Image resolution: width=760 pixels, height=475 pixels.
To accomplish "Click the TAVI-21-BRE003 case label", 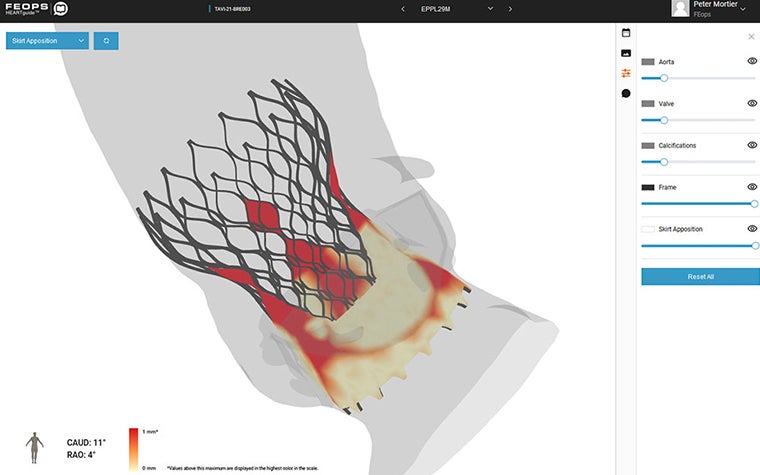I will click(x=232, y=9).
